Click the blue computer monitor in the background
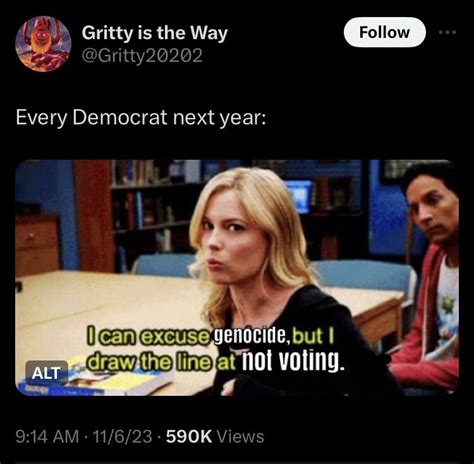Screen dimensions: 474x464 tap(300, 196)
